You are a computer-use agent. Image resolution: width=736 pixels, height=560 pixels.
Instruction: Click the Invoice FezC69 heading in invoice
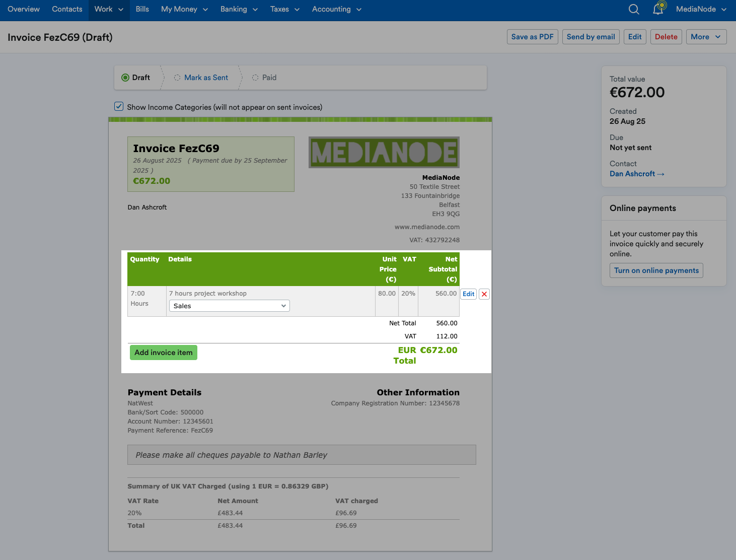coord(176,149)
